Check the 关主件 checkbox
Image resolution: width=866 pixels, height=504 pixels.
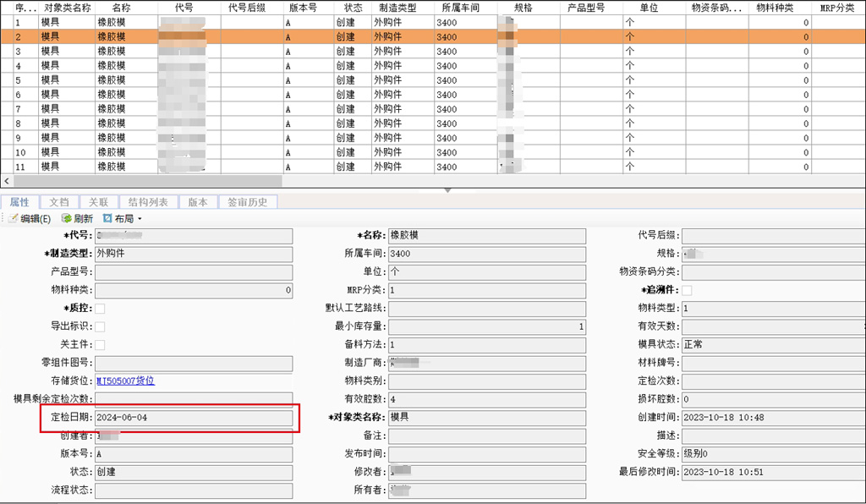coord(100,345)
